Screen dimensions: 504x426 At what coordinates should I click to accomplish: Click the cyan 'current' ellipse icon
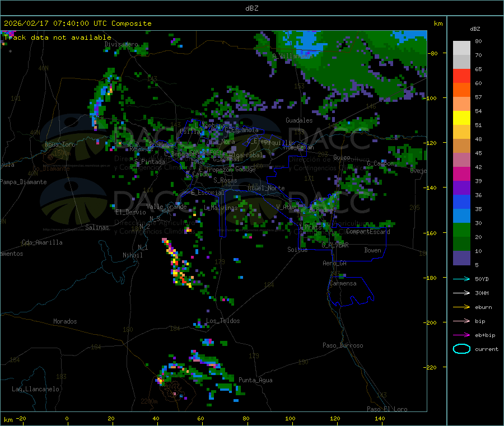coord(461,349)
